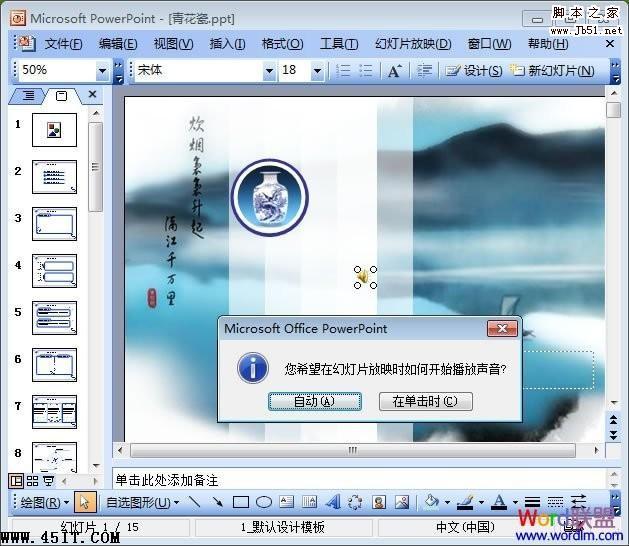The width and height of the screenshot is (629, 546).
Task: Click the numbered list icon
Action: tap(343, 71)
